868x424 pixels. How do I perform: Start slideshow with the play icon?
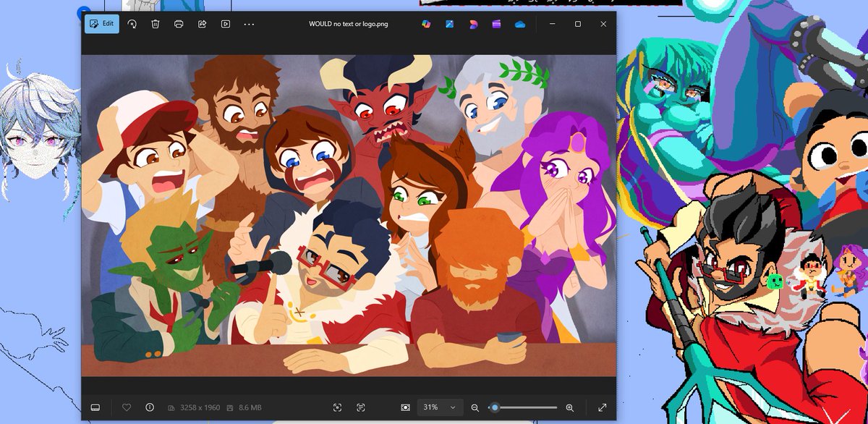tap(226, 24)
